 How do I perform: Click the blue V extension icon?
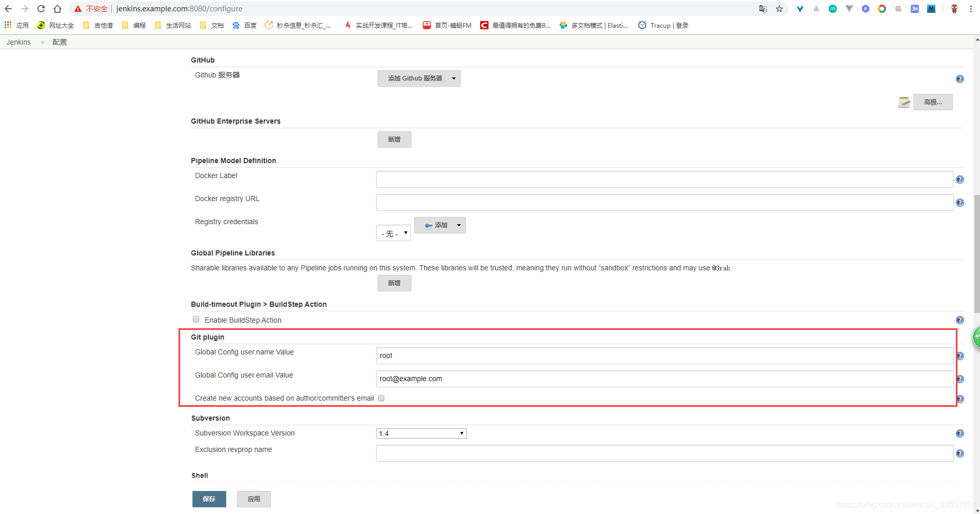800,9
